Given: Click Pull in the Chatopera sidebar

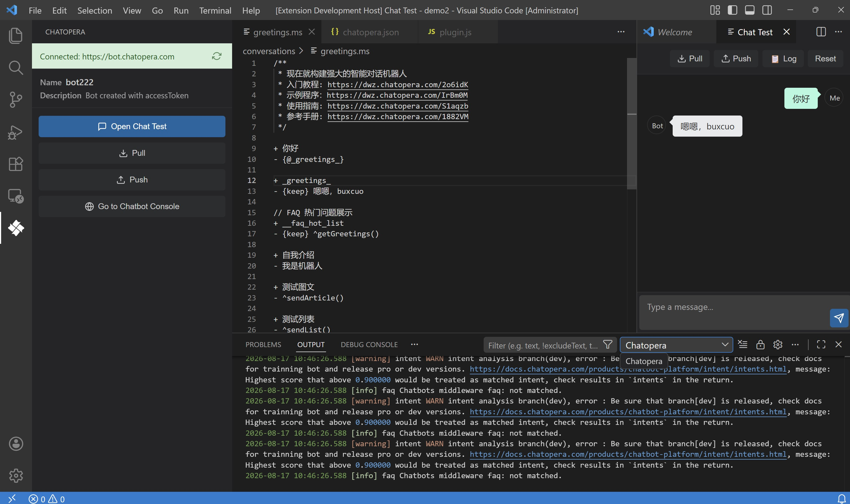Looking at the screenshot, I should 132,153.
